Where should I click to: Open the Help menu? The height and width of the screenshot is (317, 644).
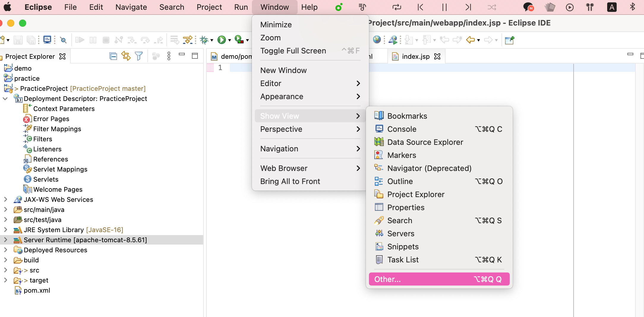coord(309,7)
